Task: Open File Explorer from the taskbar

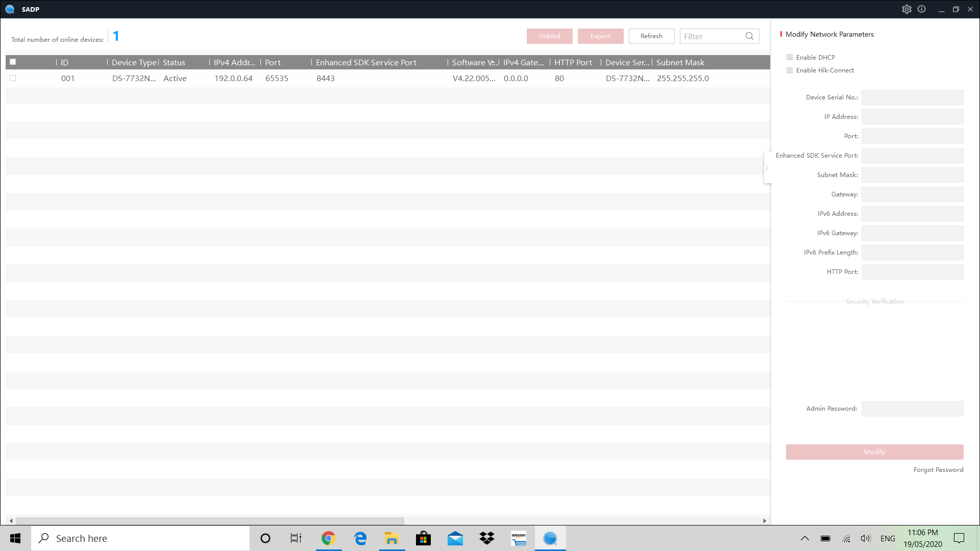Action: pos(391,538)
